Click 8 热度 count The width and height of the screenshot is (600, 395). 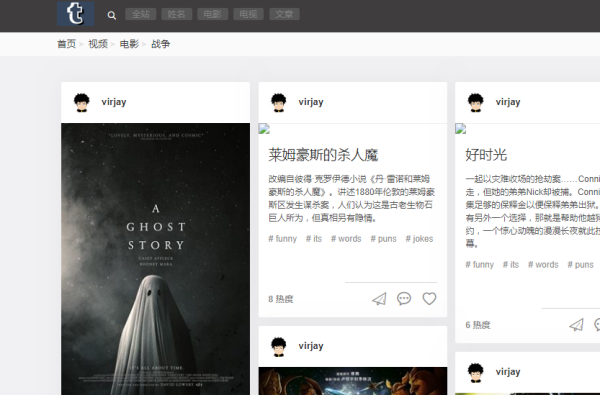280,299
